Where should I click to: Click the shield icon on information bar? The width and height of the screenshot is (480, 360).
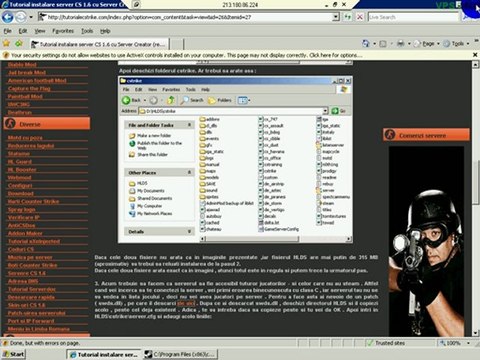point(5,55)
